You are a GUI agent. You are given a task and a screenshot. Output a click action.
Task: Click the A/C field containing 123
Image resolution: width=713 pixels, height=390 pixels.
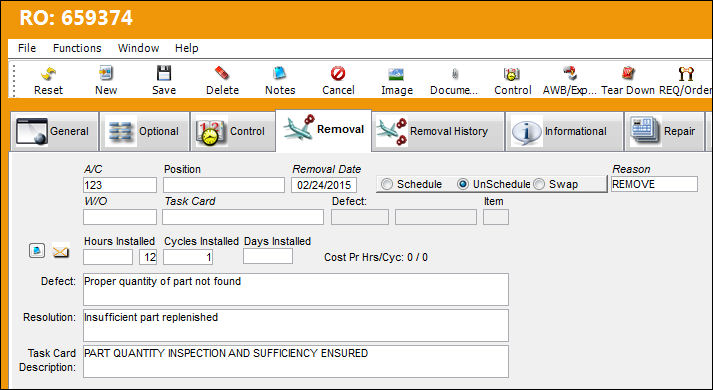pyautogui.click(x=120, y=185)
